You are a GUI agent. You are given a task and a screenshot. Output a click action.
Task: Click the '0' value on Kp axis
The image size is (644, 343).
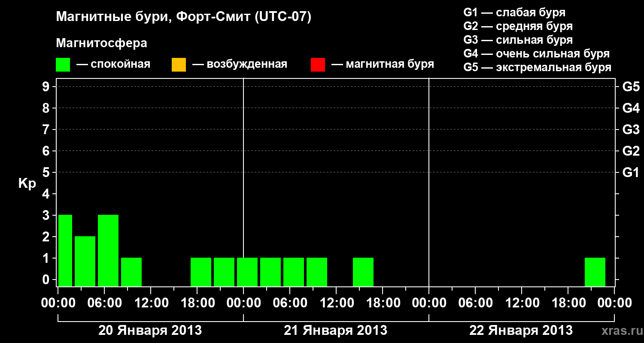[x=47, y=280]
